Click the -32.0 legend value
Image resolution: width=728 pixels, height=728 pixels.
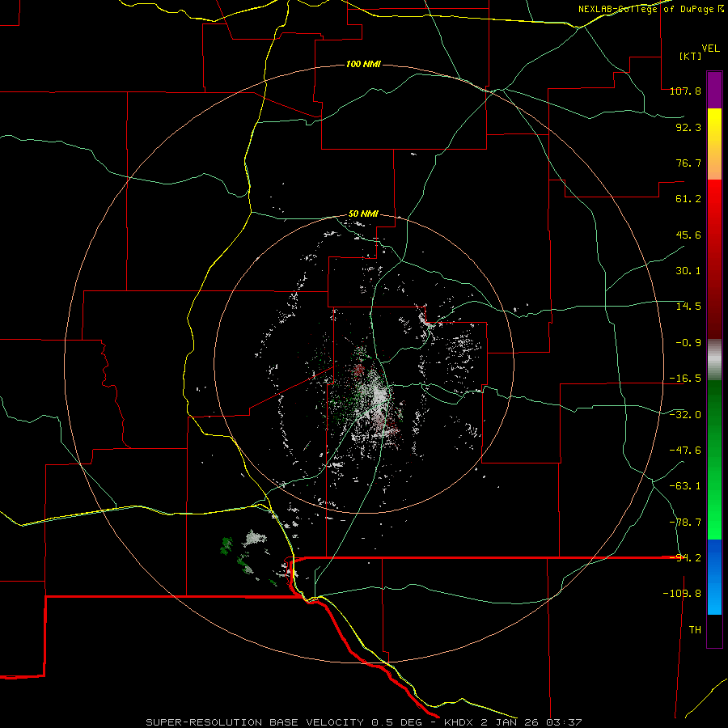click(685, 415)
